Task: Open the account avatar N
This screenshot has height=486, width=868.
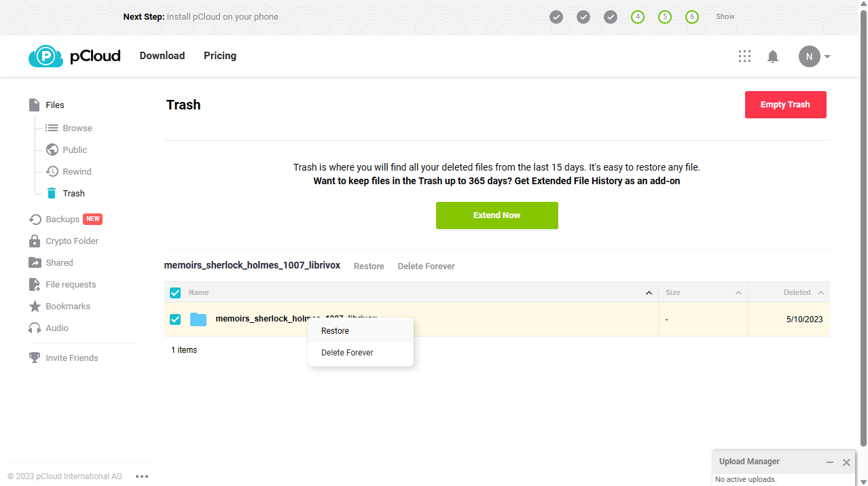Action: tap(809, 56)
